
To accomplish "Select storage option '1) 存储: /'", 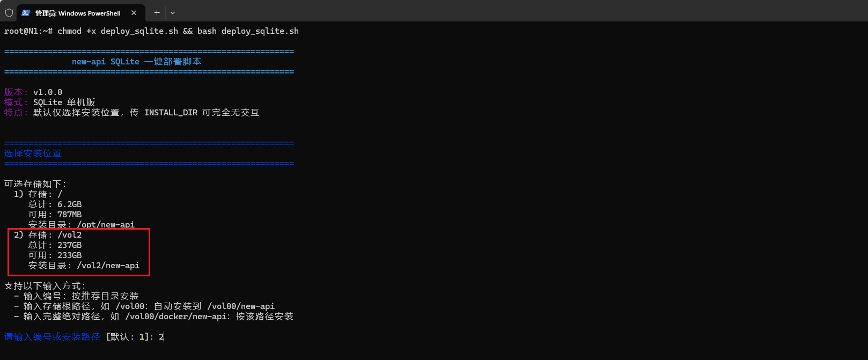I will [x=38, y=194].
